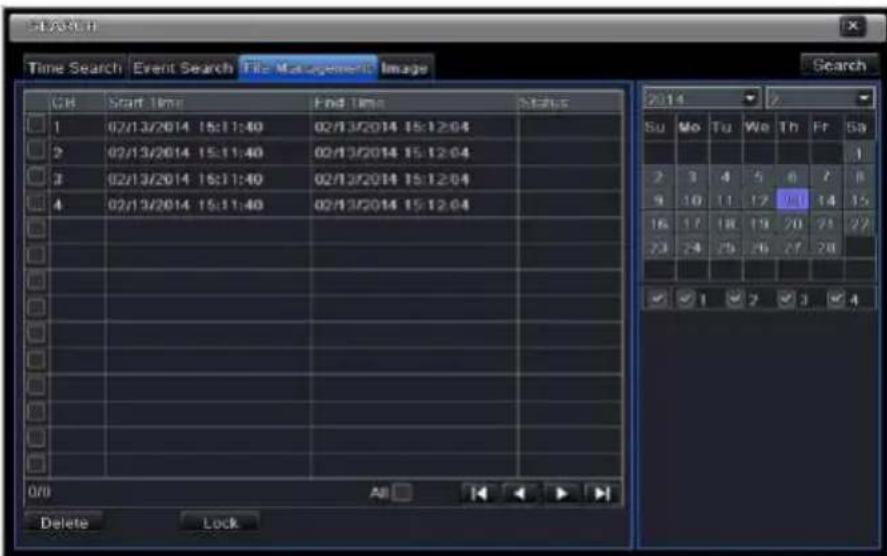Viewport: 887px width, 556px height.
Task: Click the channel 1 start time cell
Action: (208, 126)
